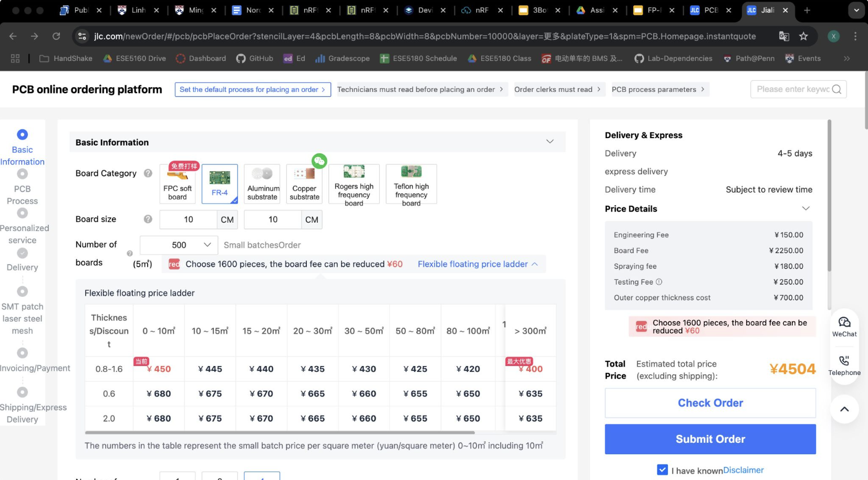Go back with the browser back arrow

click(x=13, y=36)
